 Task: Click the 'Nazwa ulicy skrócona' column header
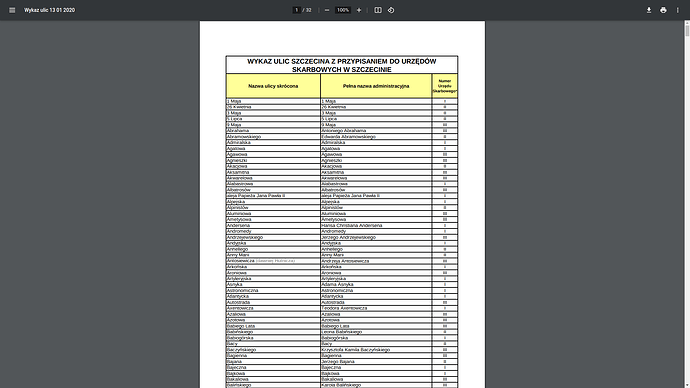[273, 86]
